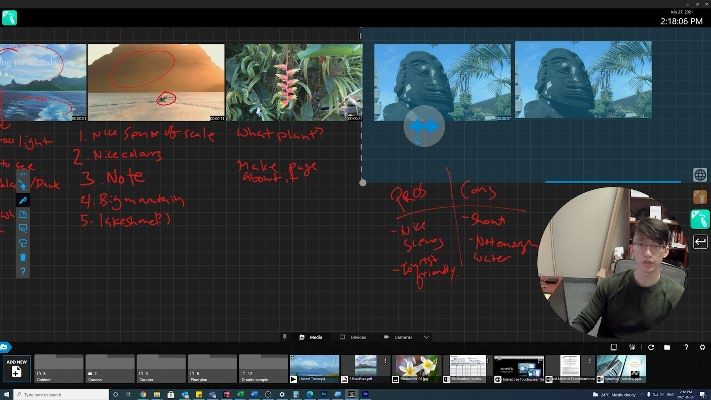This screenshot has width=711, height=400.
Task: Select the teal building presentation thumbnail
Action: tap(621, 369)
